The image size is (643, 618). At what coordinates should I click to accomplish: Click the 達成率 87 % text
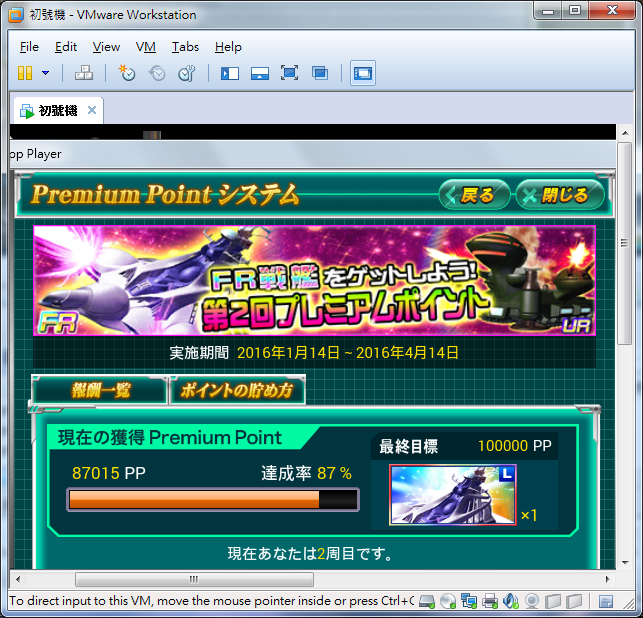click(306, 473)
